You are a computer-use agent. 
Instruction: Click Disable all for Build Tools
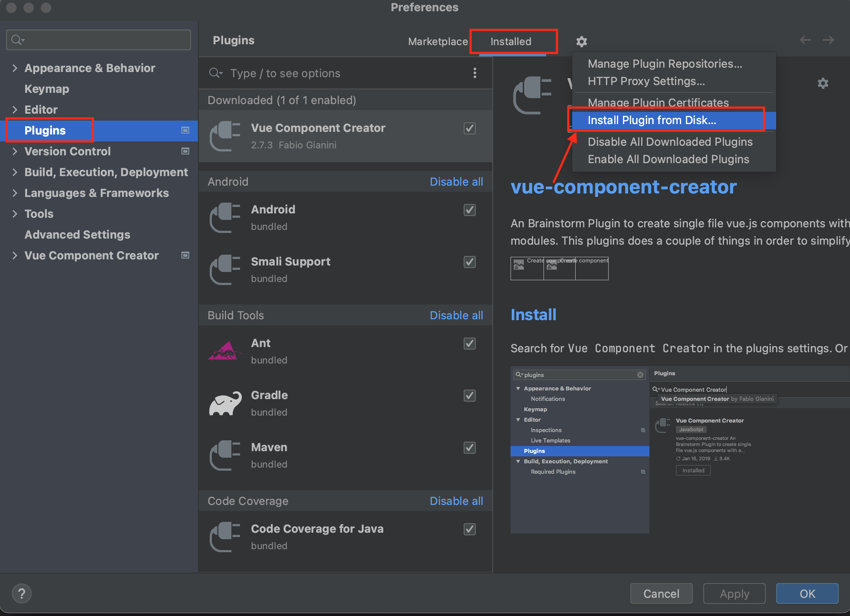(456, 315)
